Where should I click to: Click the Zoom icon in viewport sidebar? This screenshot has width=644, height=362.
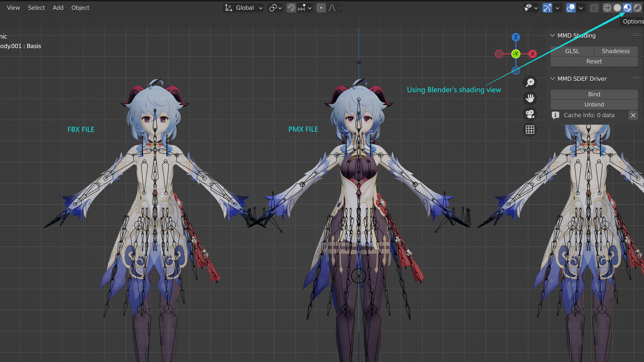click(530, 82)
